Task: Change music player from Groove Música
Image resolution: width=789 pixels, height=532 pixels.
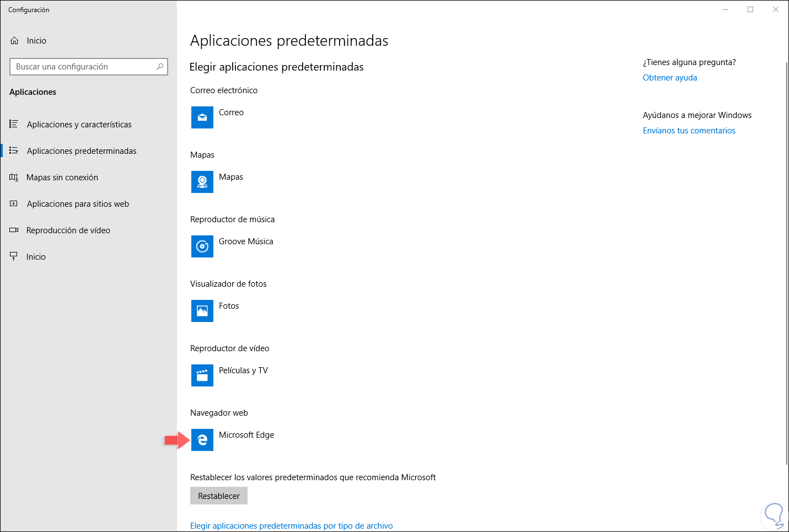Action: (x=246, y=241)
